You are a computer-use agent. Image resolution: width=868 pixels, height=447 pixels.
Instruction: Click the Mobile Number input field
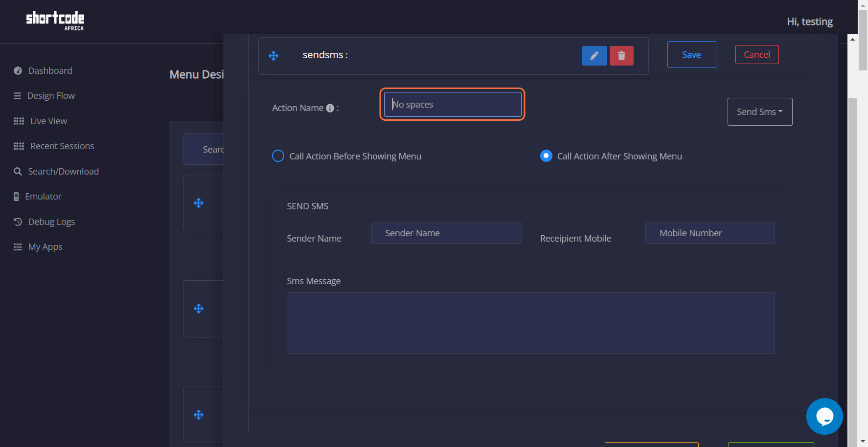(710, 233)
